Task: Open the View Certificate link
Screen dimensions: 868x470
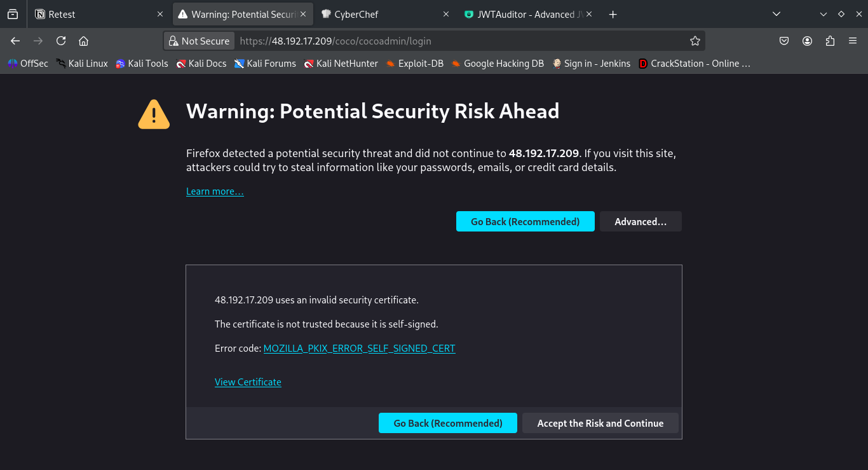Action: (248, 382)
